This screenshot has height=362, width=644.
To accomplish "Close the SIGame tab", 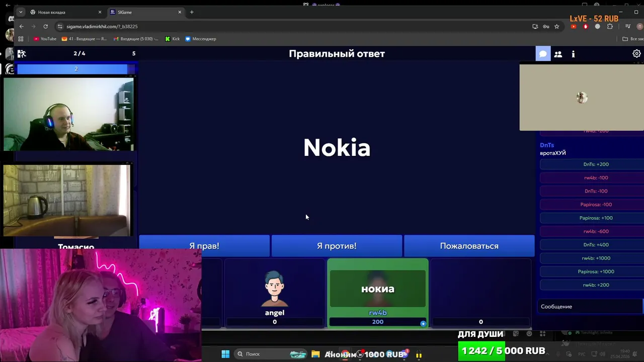I will click(x=180, y=12).
